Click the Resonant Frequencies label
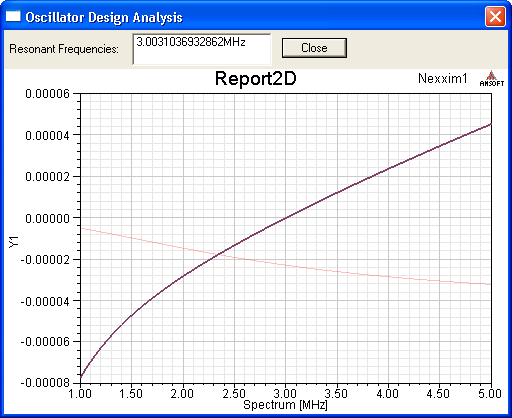512x418 pixels. point(64,49)
